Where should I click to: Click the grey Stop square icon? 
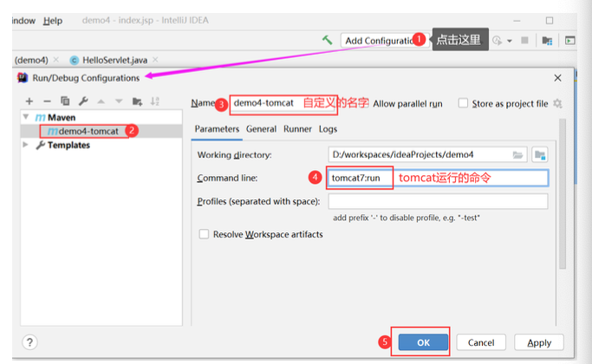point(524,40)
